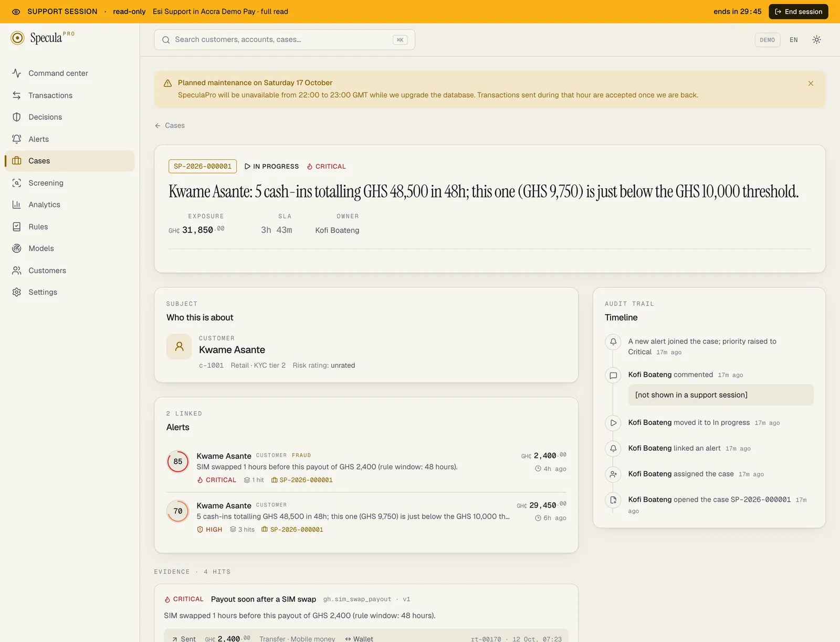Click the owner name Kofi Boateng in the case header

337,230
